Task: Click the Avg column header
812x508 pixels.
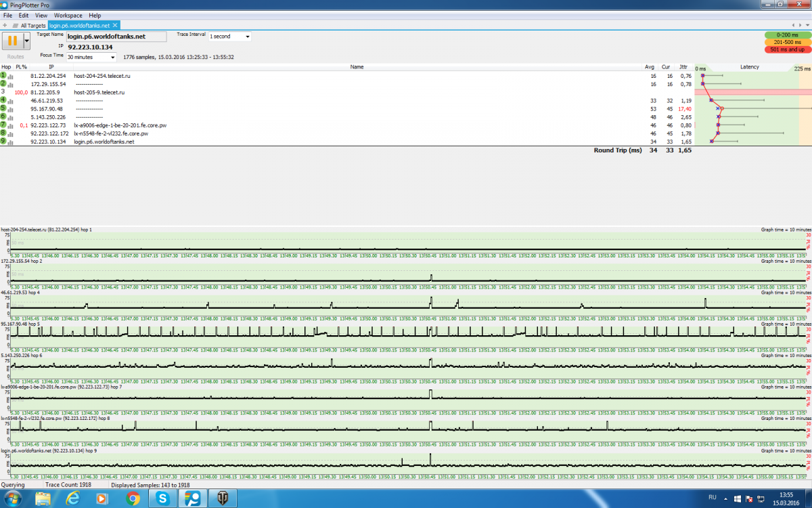Action: tap(650, 67)
